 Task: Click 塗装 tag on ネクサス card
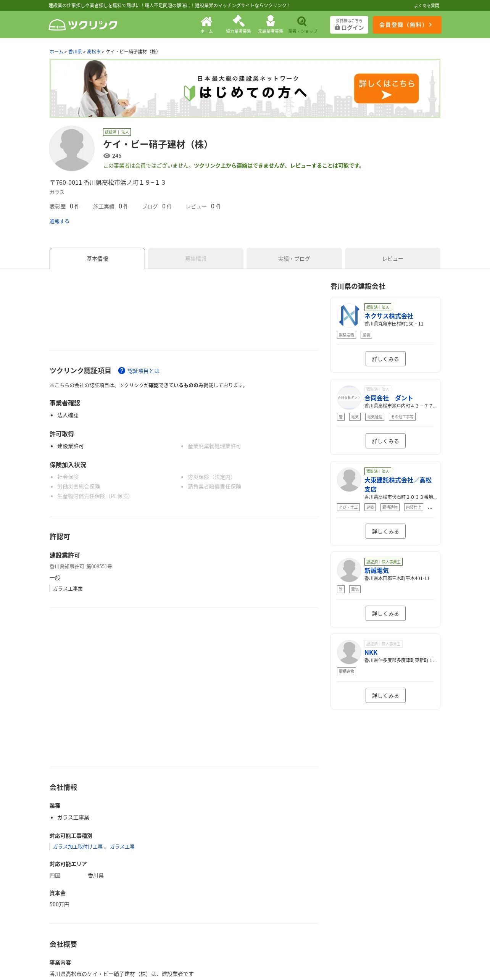point(366,335)
